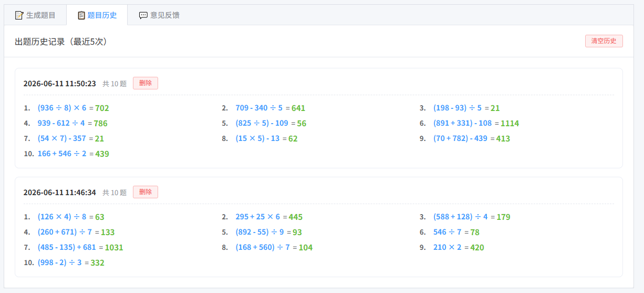Click the expression (998 - 2) ÷ 3

click(x=60, y=262)
